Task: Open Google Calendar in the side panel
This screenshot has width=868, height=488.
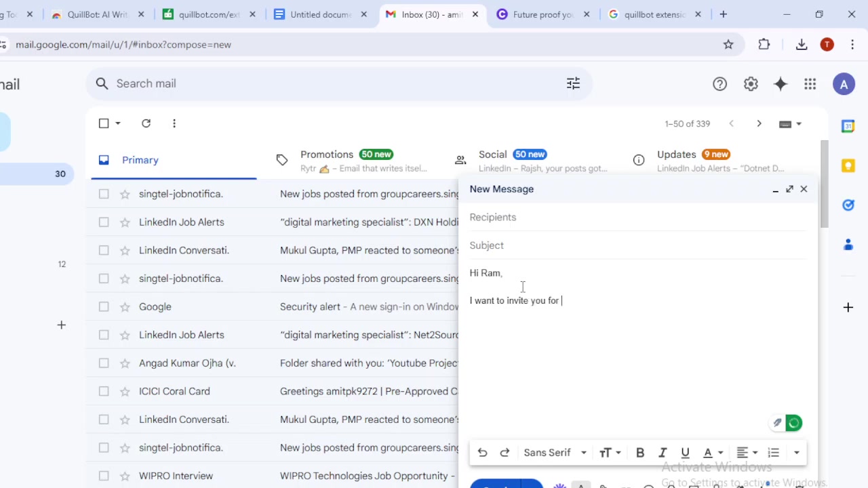Action: pos(848,125)
